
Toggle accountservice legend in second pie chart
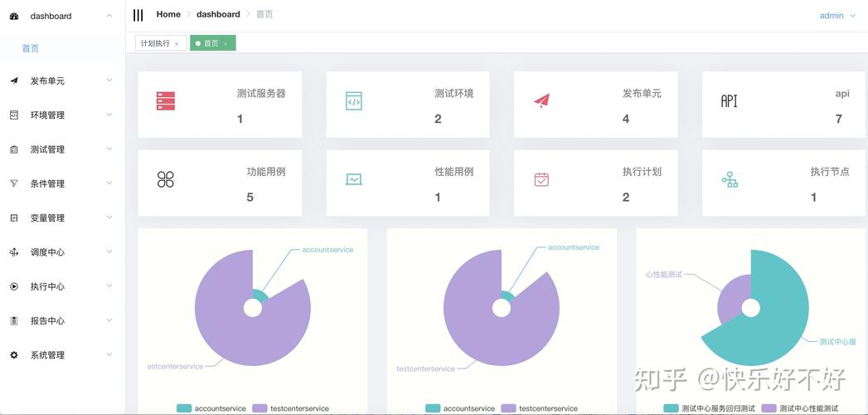pos(460,408)
